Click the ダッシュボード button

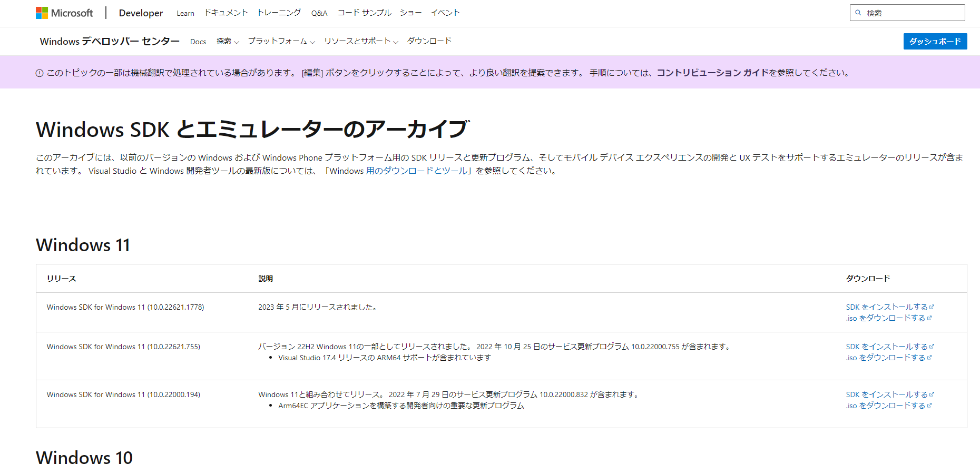coord(935,41)
